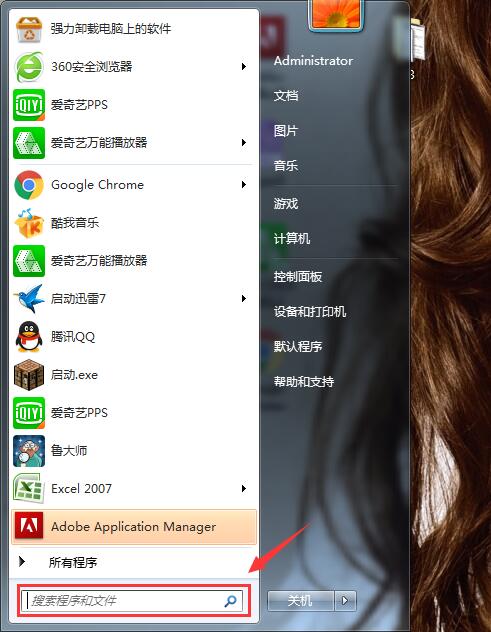The height and width of the screenshot is (632, 491).
Task: Open 帮助和支持
Action: [304, 382]
